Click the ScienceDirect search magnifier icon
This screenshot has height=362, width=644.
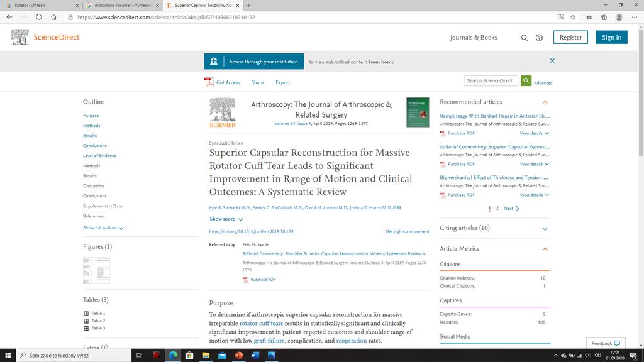pyautogui.click(x=524, y=38)
